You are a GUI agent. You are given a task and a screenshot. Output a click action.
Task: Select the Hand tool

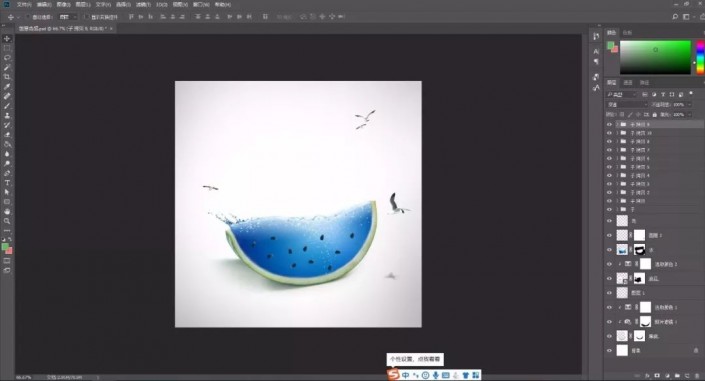(7, 211)
